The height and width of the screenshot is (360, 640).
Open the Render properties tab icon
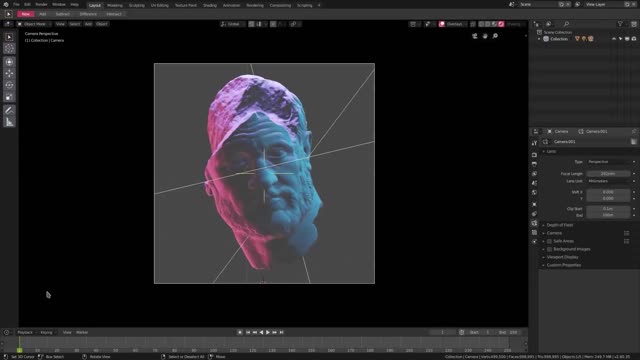pos(534,155)
